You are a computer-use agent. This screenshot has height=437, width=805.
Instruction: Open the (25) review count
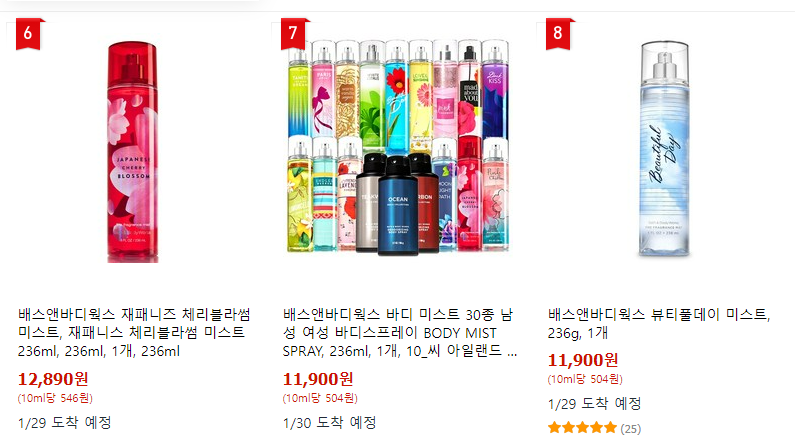[630, 428]
